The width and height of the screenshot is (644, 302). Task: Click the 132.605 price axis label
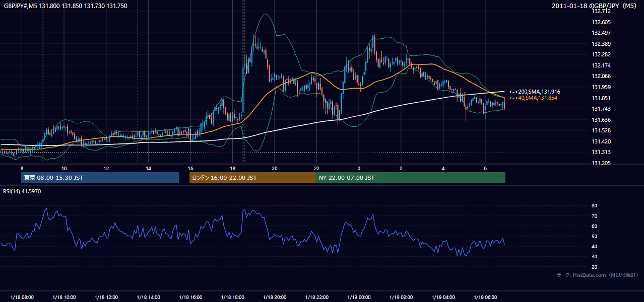pyautogui.click(x=602, y=22)
